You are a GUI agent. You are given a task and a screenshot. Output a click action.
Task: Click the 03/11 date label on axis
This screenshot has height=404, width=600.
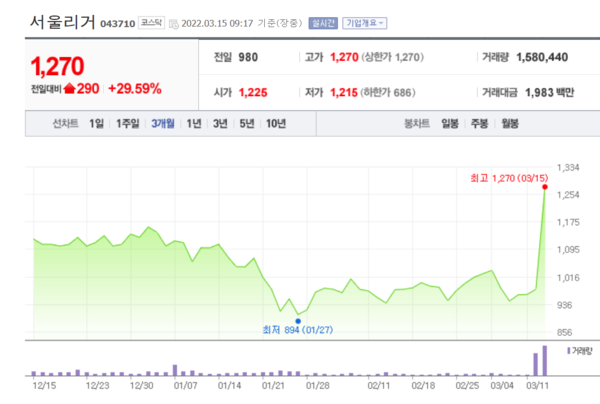pyautogui.click(x=537, y=386)
